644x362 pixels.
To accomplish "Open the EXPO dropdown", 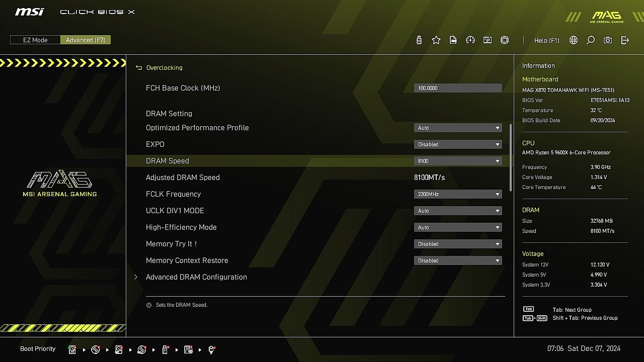I will [x=458, y=144].
